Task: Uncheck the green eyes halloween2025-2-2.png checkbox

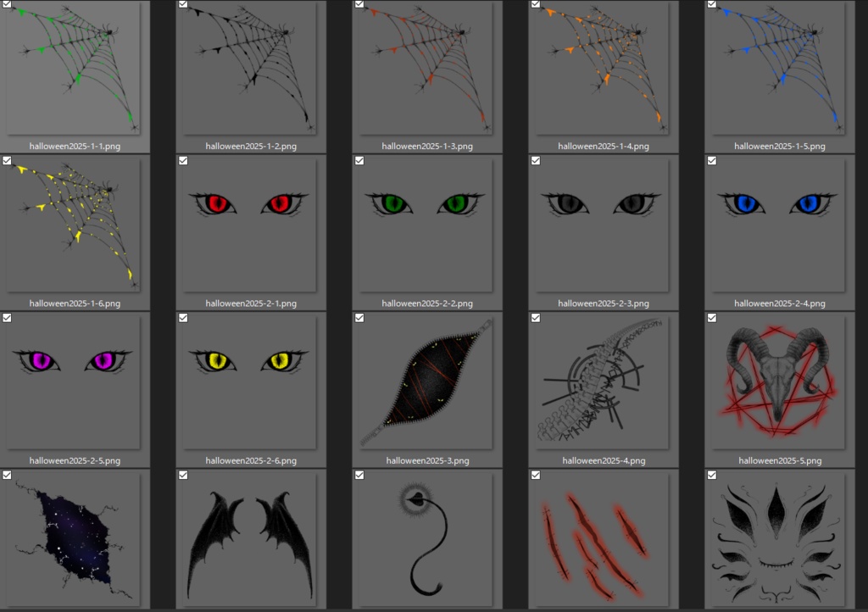Action: [359, 160]
